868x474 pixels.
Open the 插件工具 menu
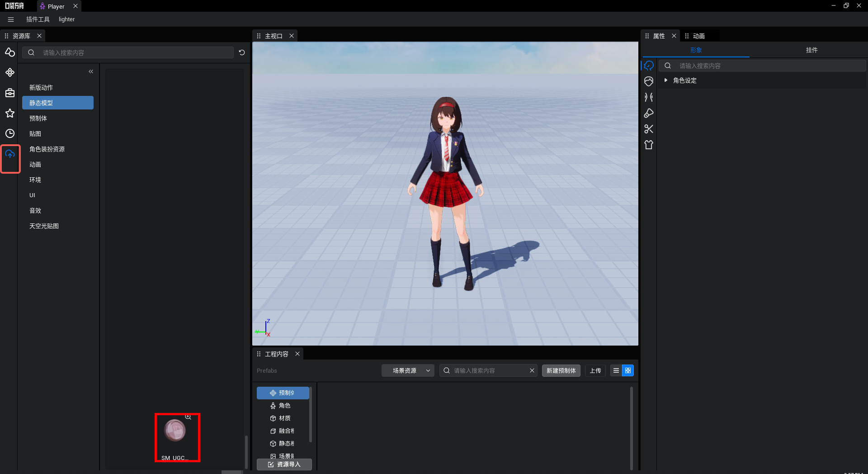38,19
